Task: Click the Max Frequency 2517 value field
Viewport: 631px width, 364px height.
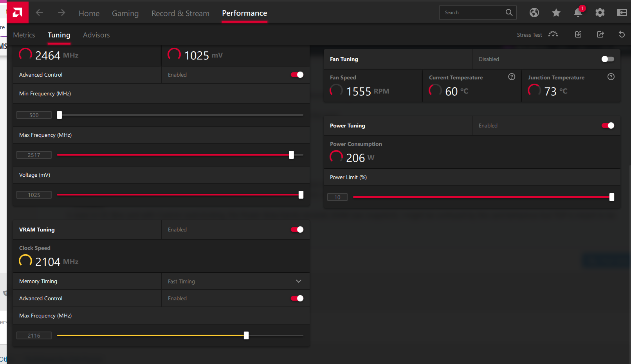Action: click(x=34, y=155)
